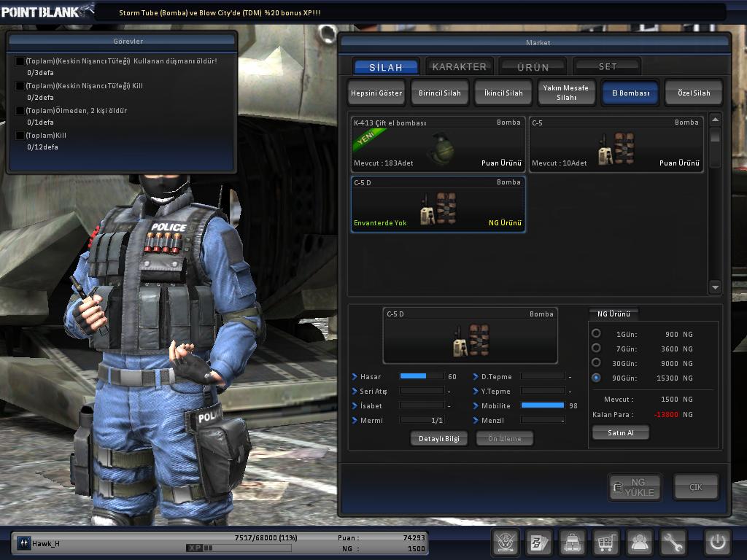The image size is (747, 560).
Task: Switch to the KARAKTER tab
Action: coord(459,66)
